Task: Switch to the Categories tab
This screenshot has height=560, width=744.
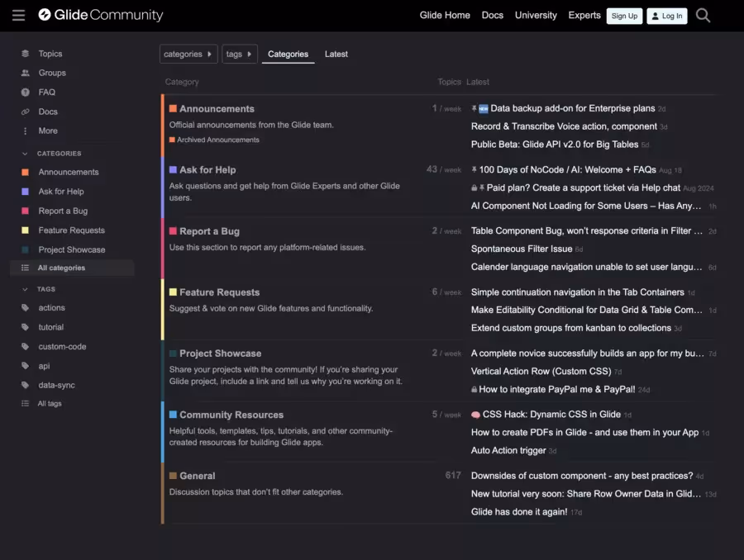Action: click(x=288, y=54)
